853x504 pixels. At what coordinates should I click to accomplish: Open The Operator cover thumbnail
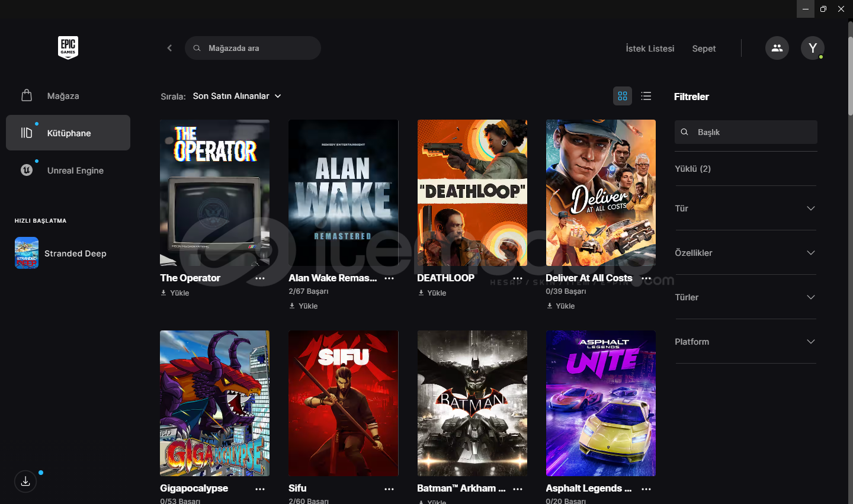214,193
